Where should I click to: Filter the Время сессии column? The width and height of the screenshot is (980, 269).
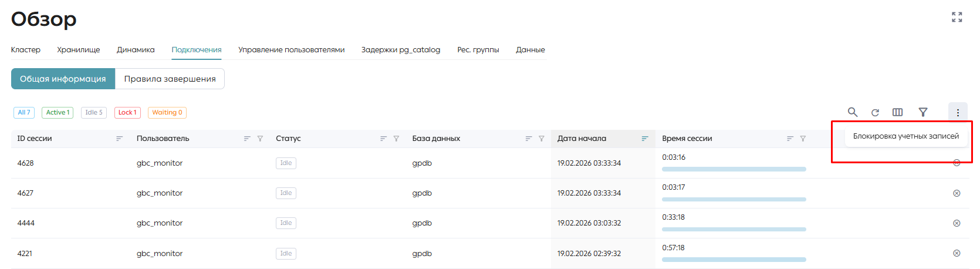(803, 139)
